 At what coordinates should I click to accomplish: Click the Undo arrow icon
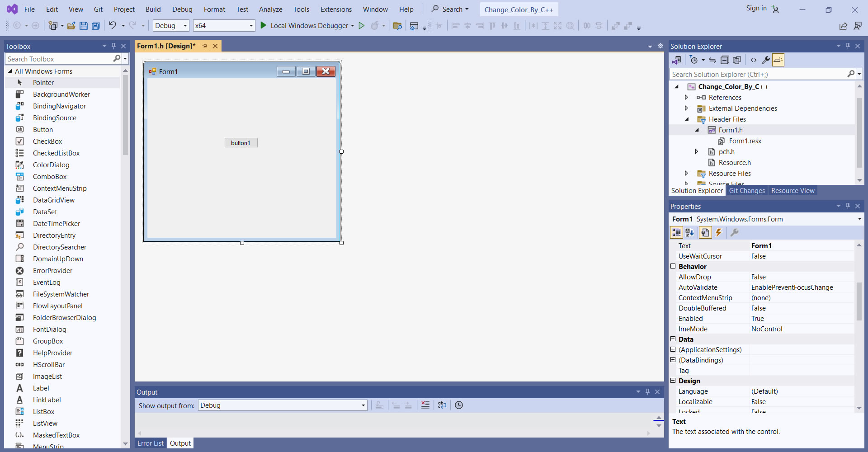click(x=112, y=26)
